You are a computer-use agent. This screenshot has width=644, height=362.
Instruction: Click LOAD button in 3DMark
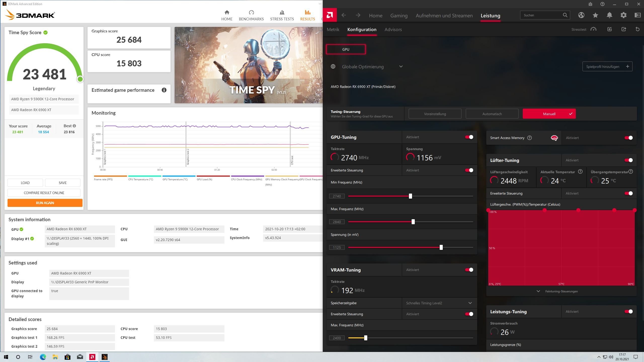point(25,183)
